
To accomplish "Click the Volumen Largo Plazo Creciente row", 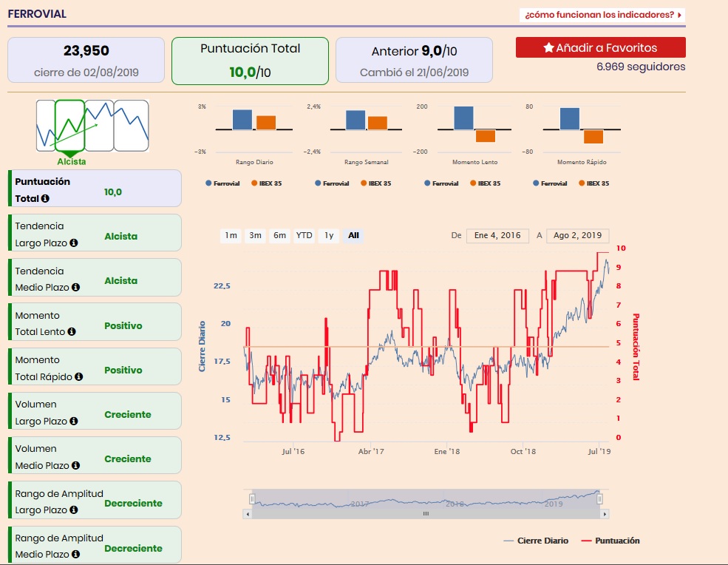I will pos(95,410).
